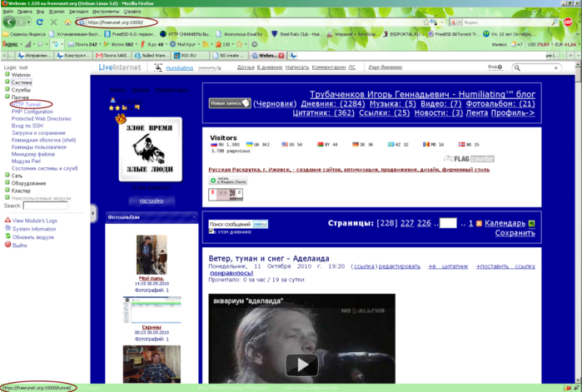
Task: Expand the Службы category
Action: click(x=7, y=89)
